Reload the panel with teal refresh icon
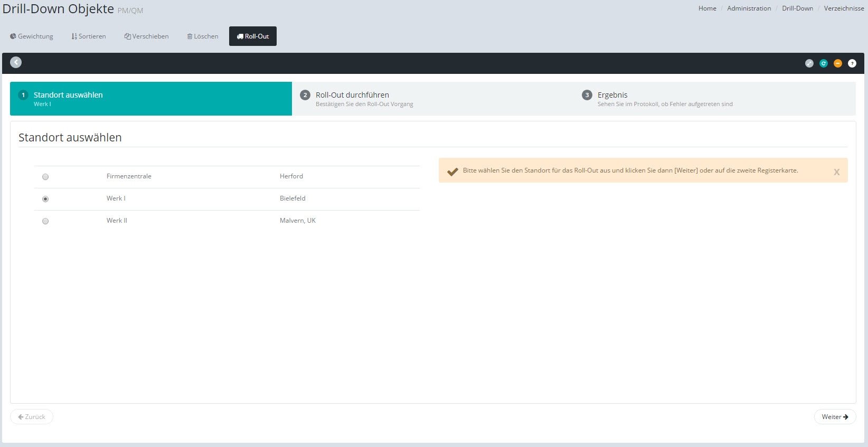This screenshot has height=447, width=868. [x=823, y=63]
